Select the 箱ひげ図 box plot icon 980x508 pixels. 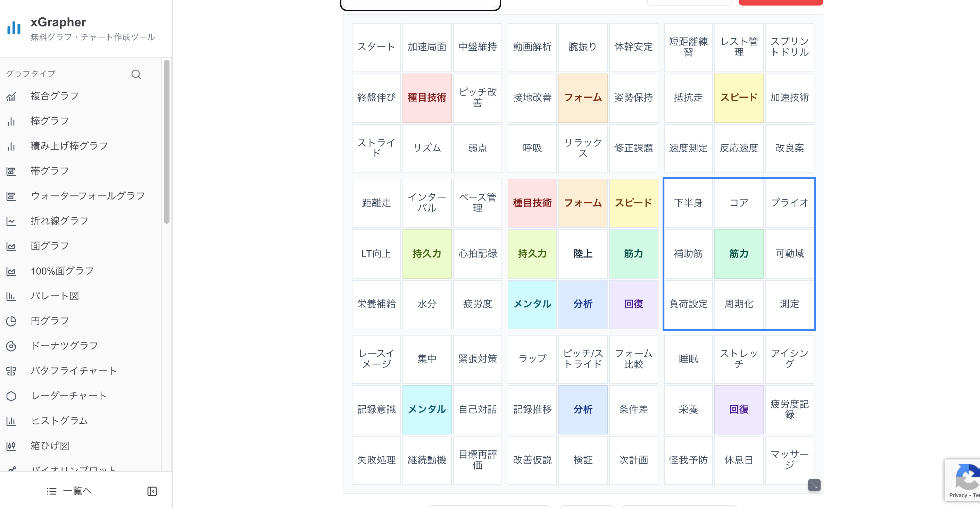coord(11,446)
